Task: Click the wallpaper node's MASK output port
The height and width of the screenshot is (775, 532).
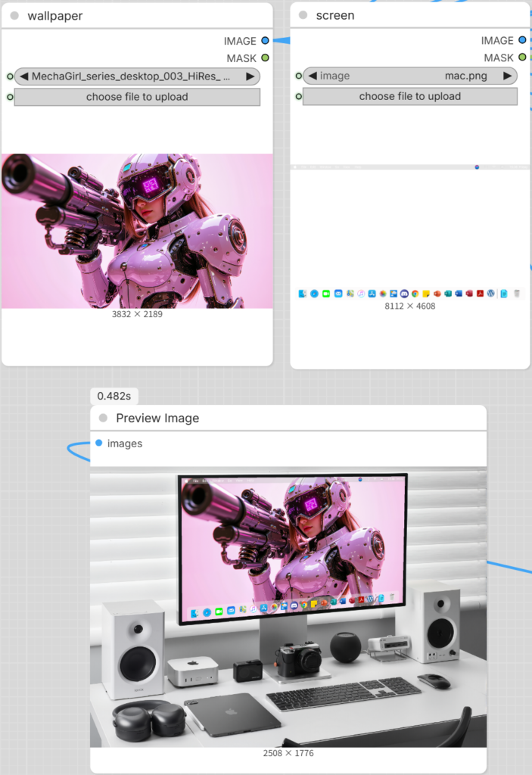Action: (x=265, y=58)
